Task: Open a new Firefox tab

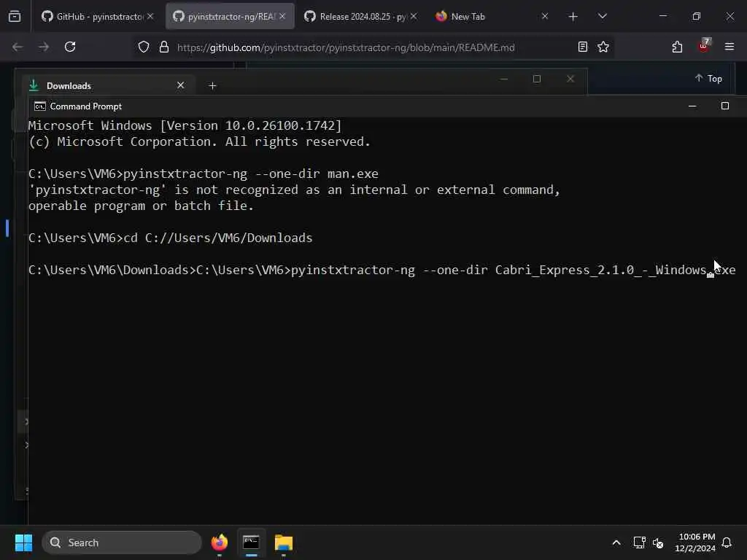Action: point(573,17)
